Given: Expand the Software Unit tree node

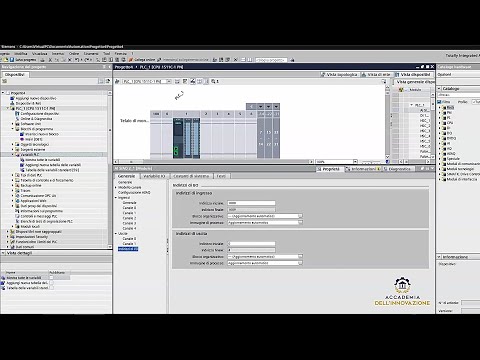Looking at the screenshot, I should pyautogui.click(x=13, y=124).
